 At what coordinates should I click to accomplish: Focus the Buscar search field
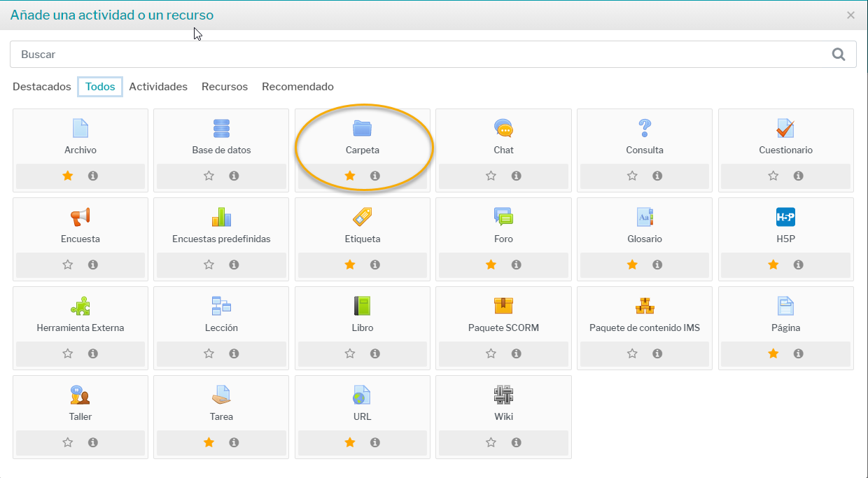[x=420, y=55]
